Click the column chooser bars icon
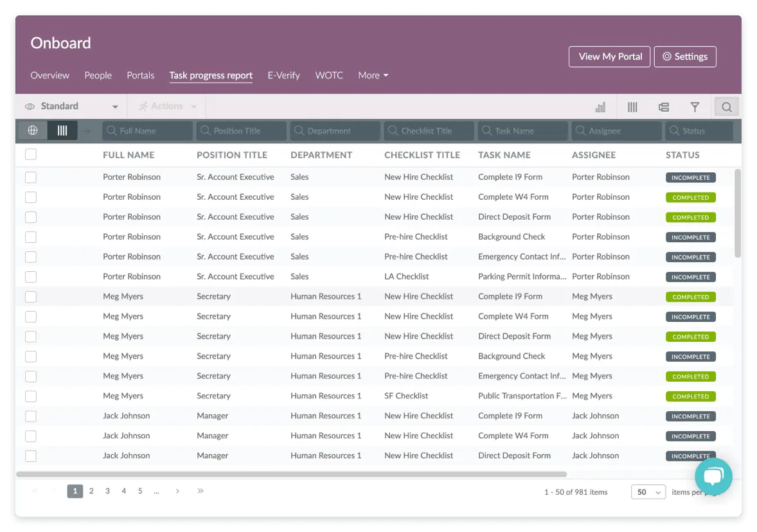The image size is (757, 532). [x=632, y=107]
